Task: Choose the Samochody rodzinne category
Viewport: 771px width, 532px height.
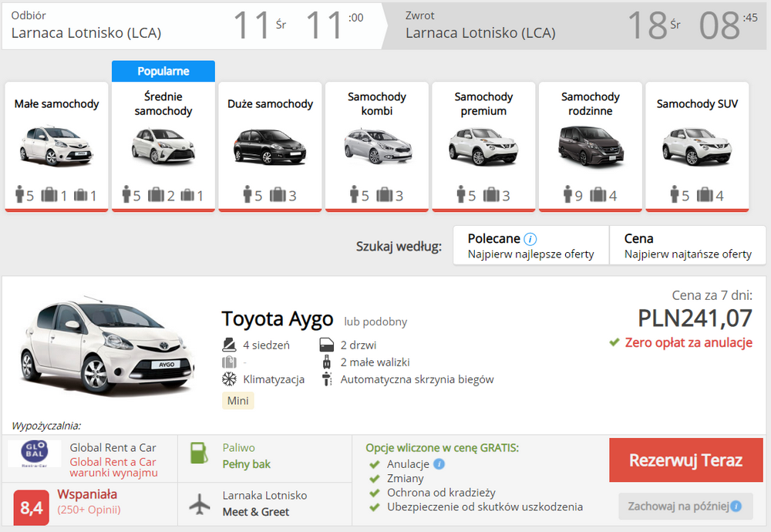Action: [591, 146]
